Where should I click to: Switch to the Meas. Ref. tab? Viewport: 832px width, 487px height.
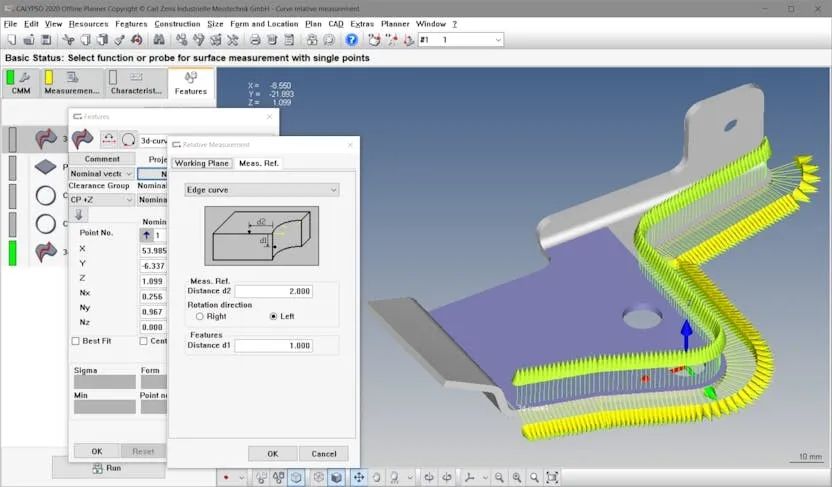(258, 163)
